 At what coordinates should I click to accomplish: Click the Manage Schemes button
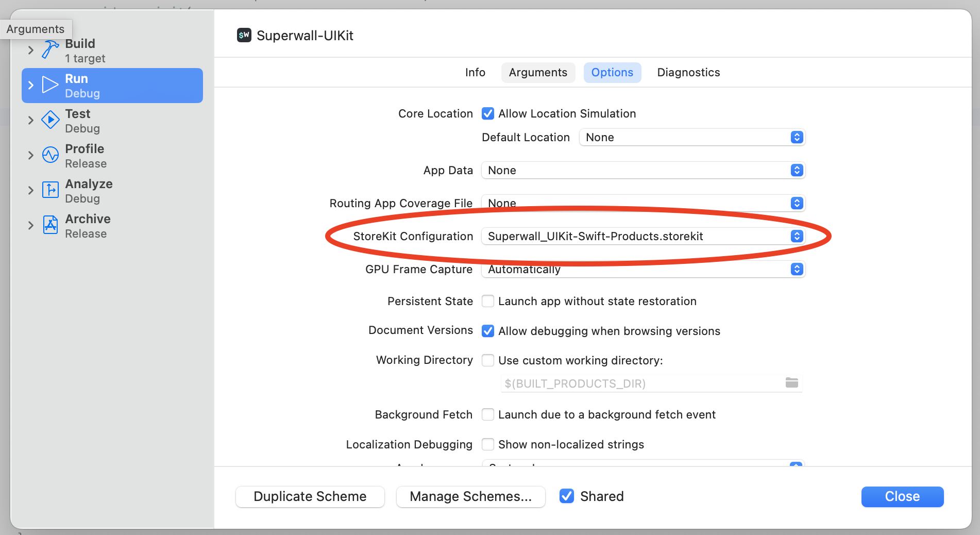pyautogui.click(x=470, y=496)
